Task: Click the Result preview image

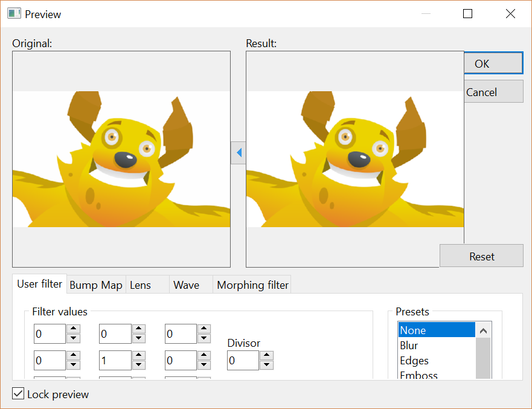Action: [355, 159]
